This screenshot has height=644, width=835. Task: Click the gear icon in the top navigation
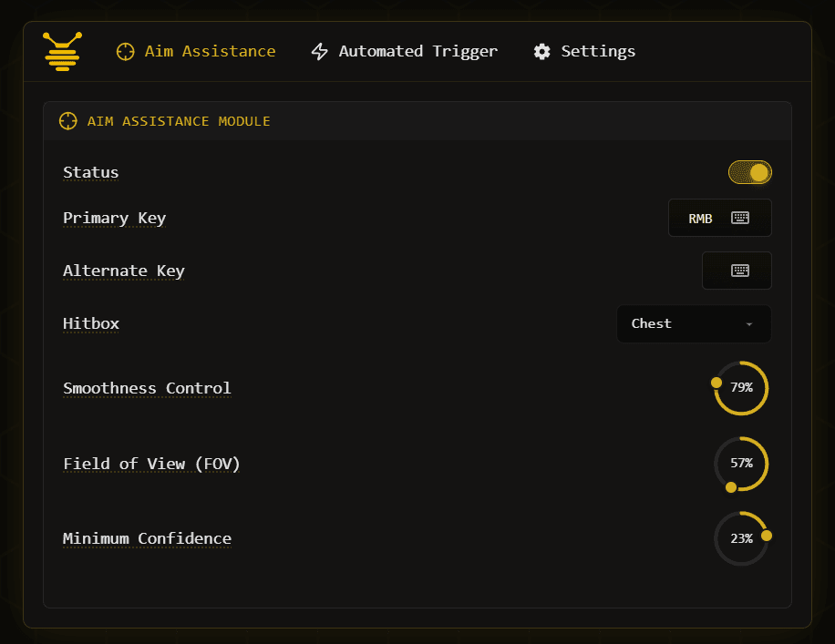point(541,51)
